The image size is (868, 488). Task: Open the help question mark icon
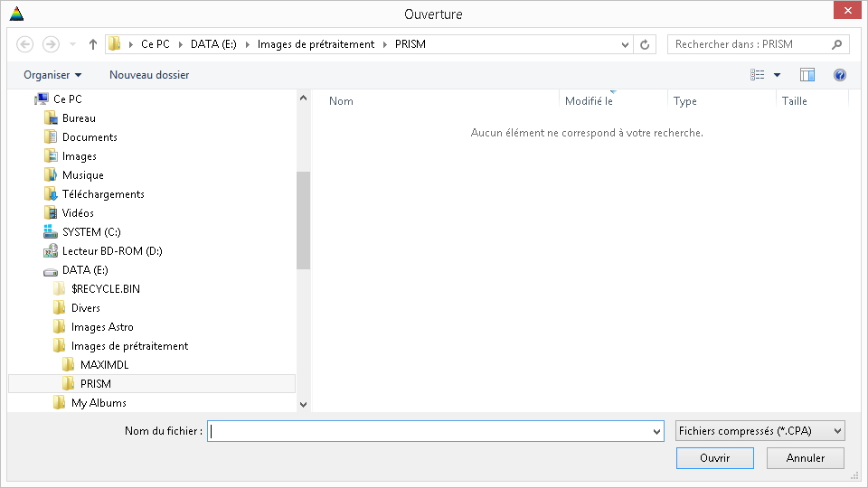(x=839, y=75)
